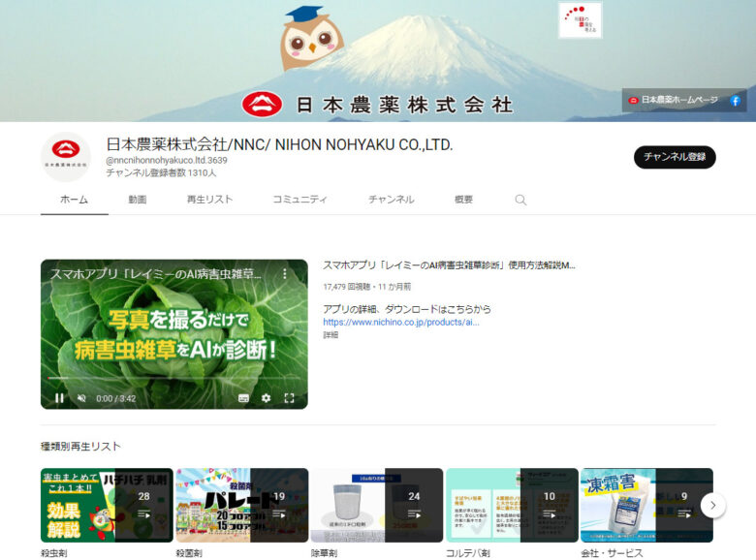This screenshot has width=756, height=560.
Task: Open the 除草剤 playlist thumbnail
Action: pos(377,505)
